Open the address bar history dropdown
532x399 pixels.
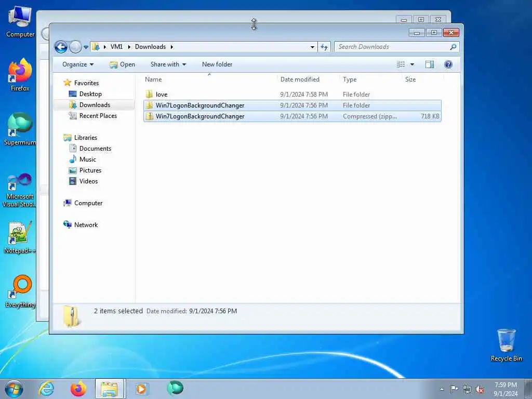pyautogui.click(x=312, y=47)
